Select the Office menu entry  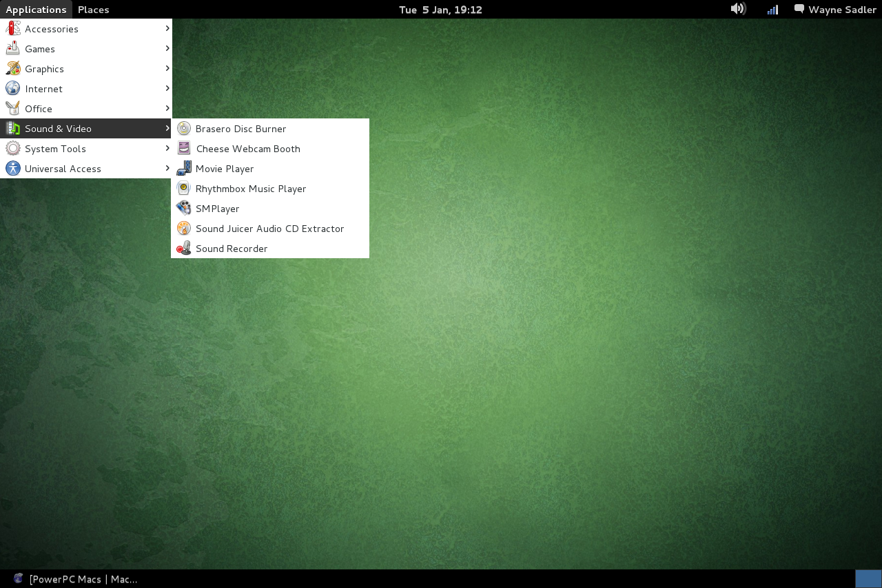(x=38, y=108)
